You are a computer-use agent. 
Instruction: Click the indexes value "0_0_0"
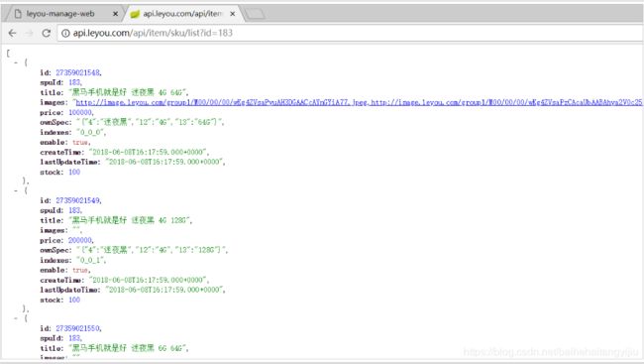tap(91, 133)
